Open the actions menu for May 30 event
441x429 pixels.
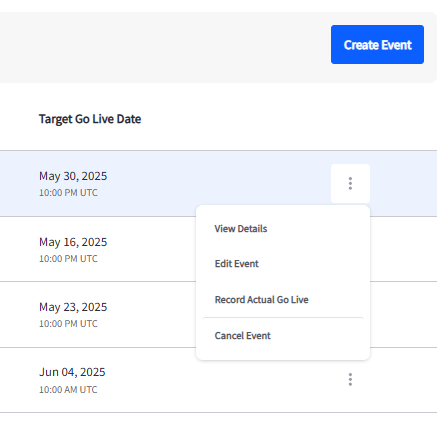coord(350,183)
